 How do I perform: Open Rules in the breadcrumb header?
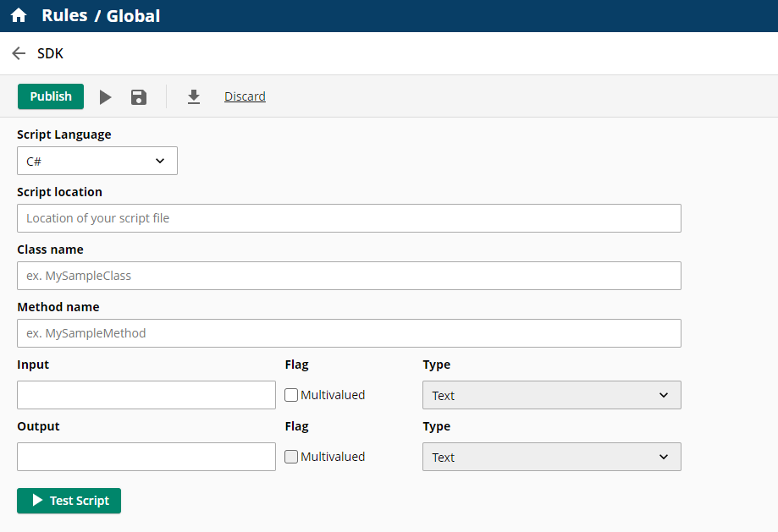64,16
